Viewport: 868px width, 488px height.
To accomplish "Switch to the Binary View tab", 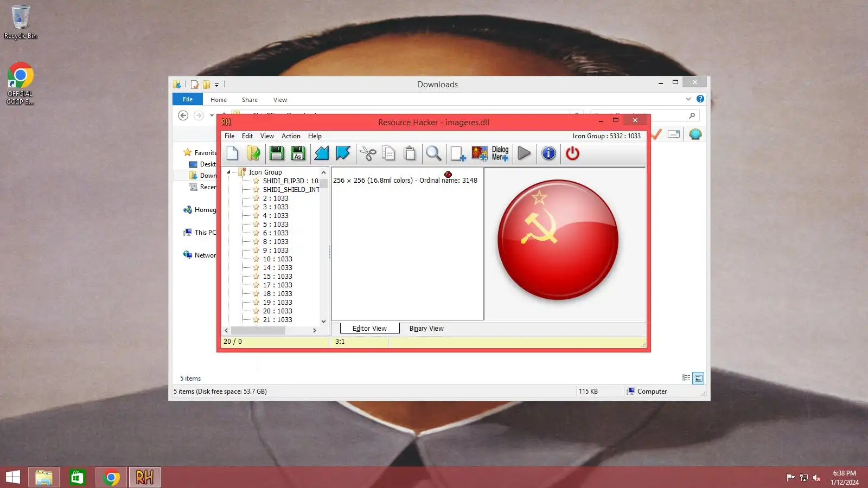I will click(x=426, y=329).
